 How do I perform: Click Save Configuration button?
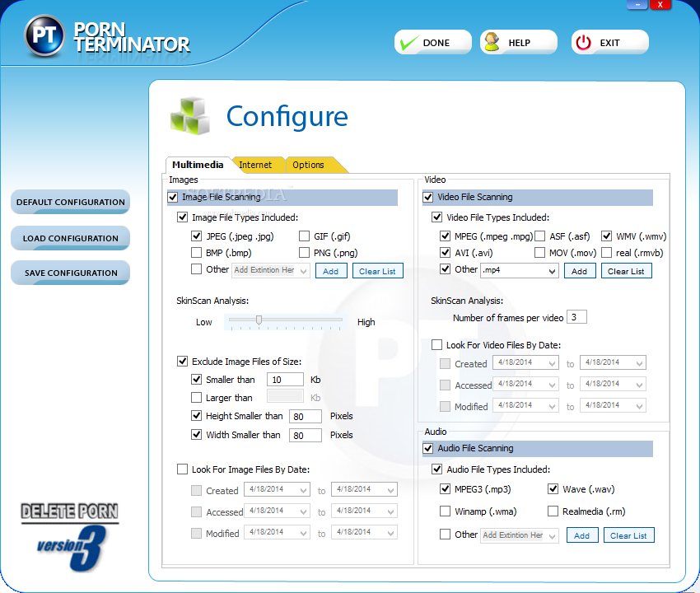pos(71,273)
